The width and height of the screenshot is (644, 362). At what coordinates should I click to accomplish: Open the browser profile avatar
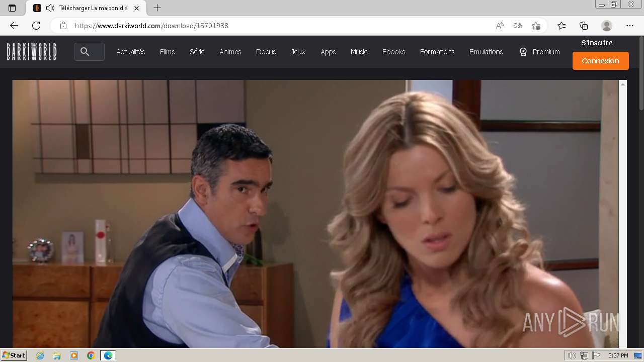[x=607, y=26]
